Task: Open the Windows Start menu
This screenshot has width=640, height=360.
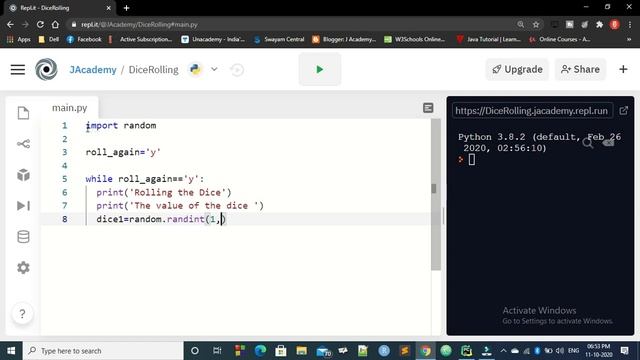Action: [11, 351]
